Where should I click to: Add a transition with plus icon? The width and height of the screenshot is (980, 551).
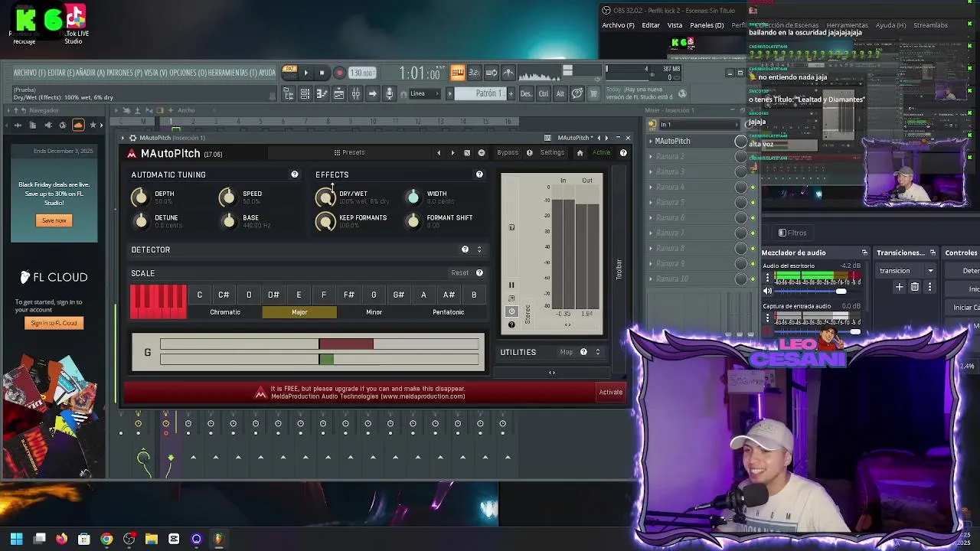[x=900, y=287]
